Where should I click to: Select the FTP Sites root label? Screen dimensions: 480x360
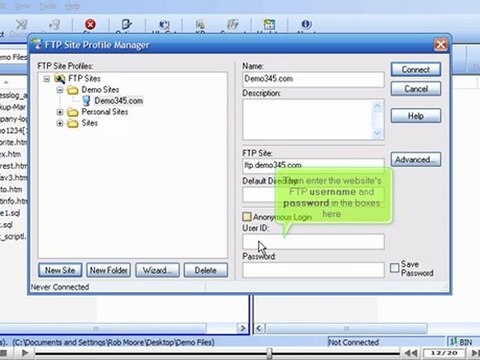[84, 79]
